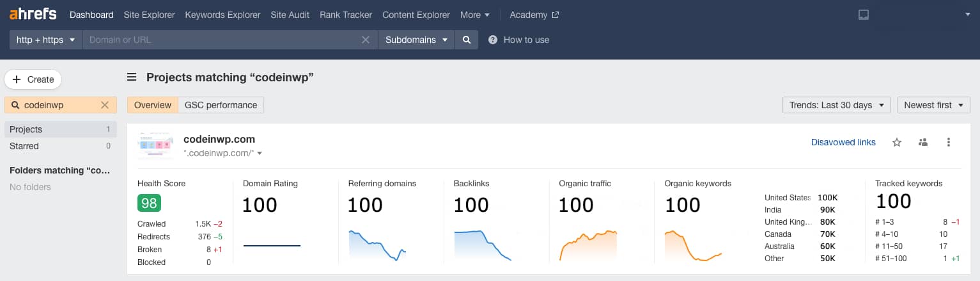Click the monitor icon in header
980x281 pixels.
pyautogui.click(x=864, y=15)
